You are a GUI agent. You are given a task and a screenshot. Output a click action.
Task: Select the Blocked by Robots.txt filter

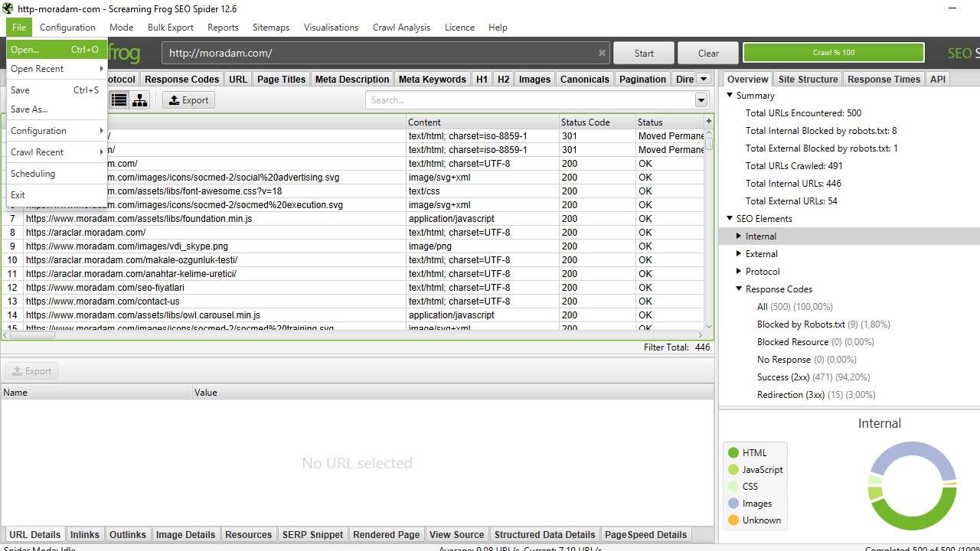(824, 324)
